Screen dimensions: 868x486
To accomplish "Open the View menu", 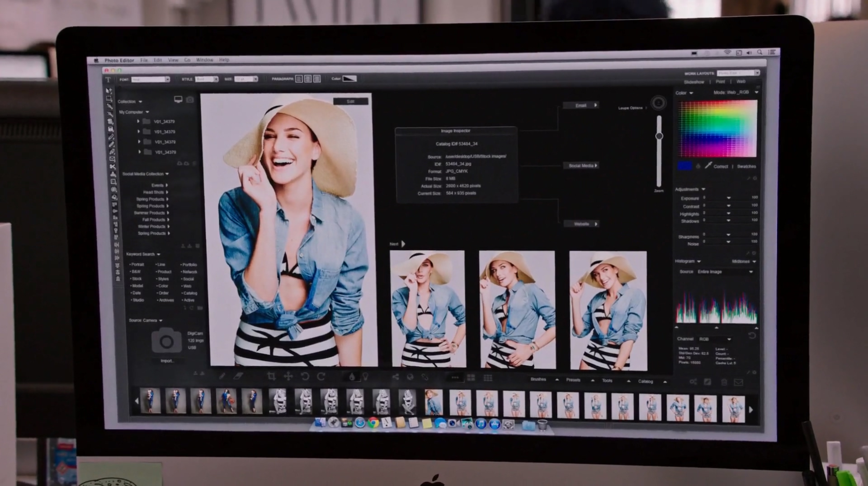I will point(173,60).
